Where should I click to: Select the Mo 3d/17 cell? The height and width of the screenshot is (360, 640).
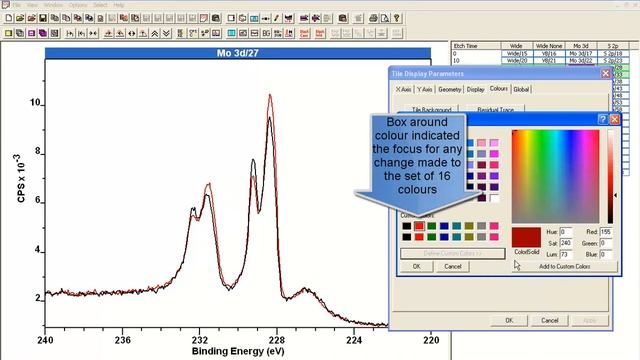[581, 53]
